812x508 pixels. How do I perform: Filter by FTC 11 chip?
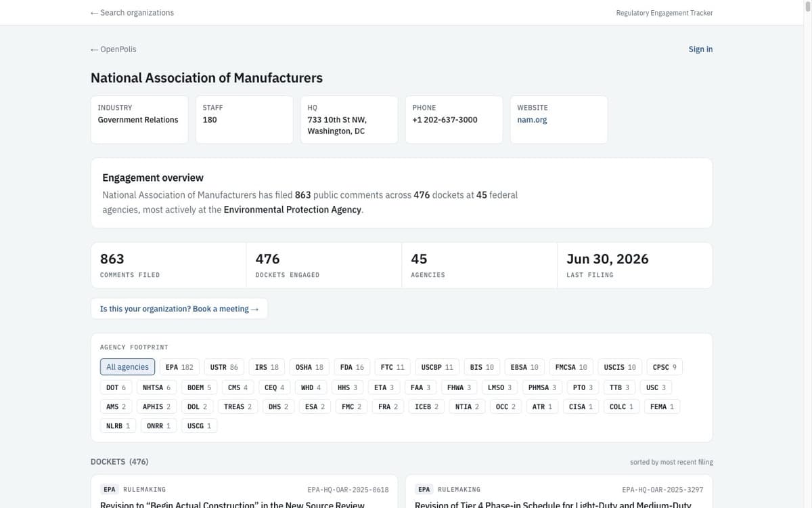(x=392, y=367)
